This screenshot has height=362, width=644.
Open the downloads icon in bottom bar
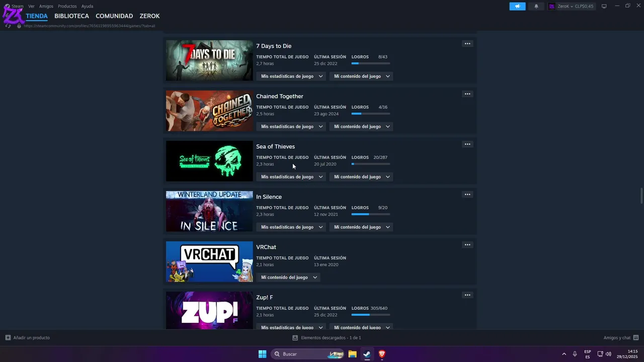(x=295, y=338)
